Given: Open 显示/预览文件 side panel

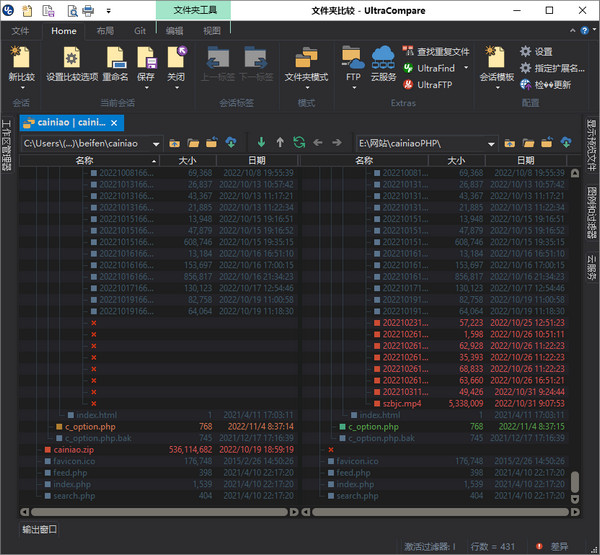Looking at the screenshot, I should coord(591,145).
